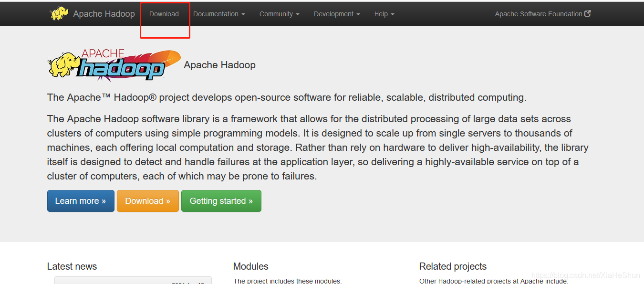Viewport: 644px width, 284px height.
Task: Click text 'The project includes these modules:'
Action: click(288, 281)
